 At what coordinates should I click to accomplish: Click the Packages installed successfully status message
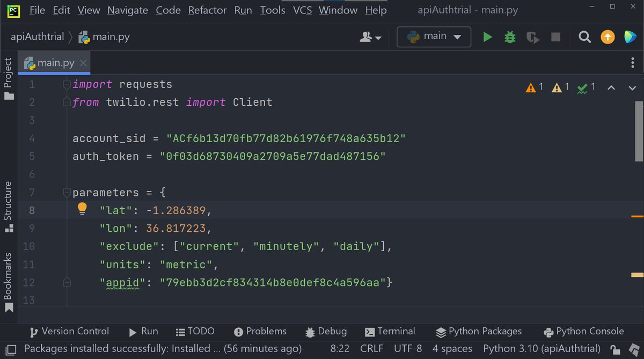point(163,349)
